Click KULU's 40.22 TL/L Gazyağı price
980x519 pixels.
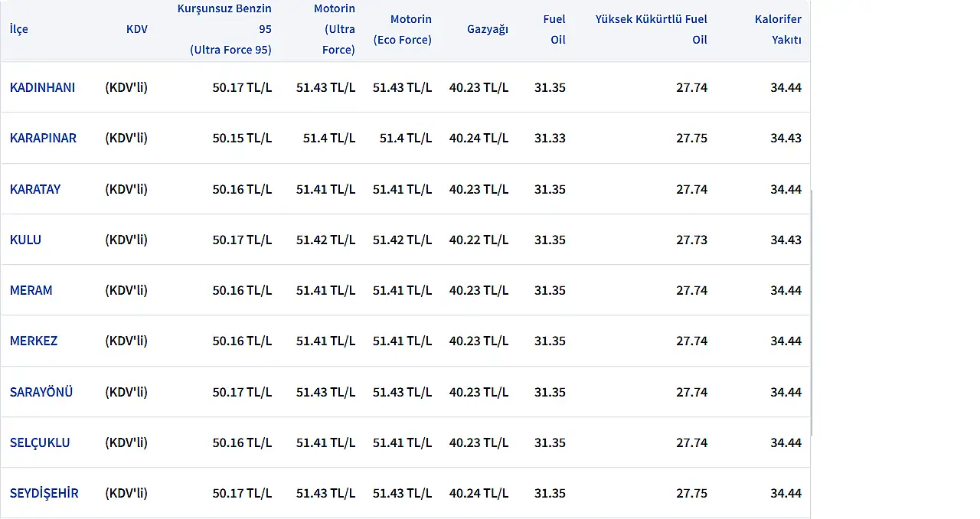pos(479,240)
